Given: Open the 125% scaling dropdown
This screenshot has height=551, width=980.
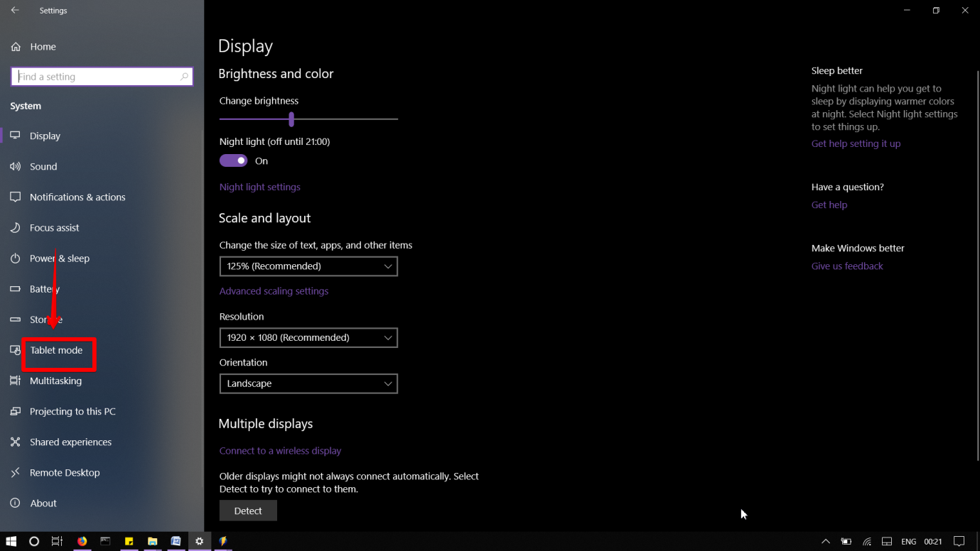Looking at the screenshot, I should point(308,266).
